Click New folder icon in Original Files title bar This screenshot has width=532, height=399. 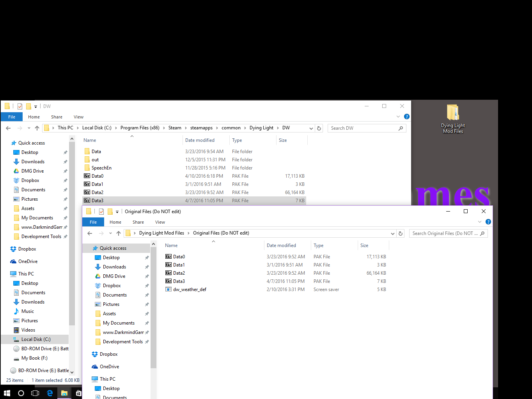coord(110,212)
